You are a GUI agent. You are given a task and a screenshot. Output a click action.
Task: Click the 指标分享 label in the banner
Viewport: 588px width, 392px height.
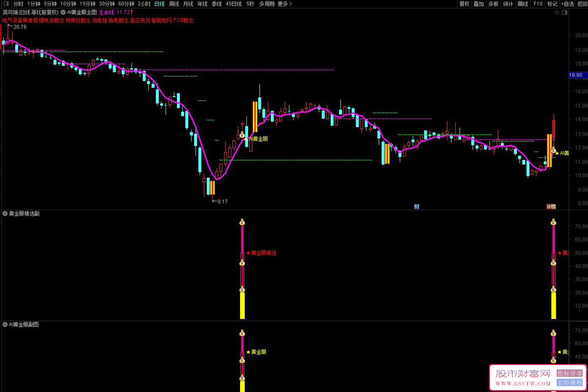[569, 373]
